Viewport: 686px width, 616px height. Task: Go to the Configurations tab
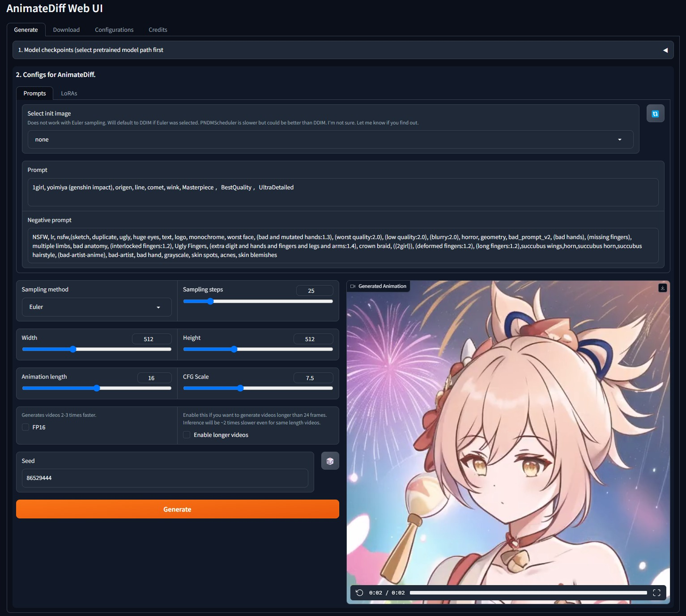(x=114, y=30)
